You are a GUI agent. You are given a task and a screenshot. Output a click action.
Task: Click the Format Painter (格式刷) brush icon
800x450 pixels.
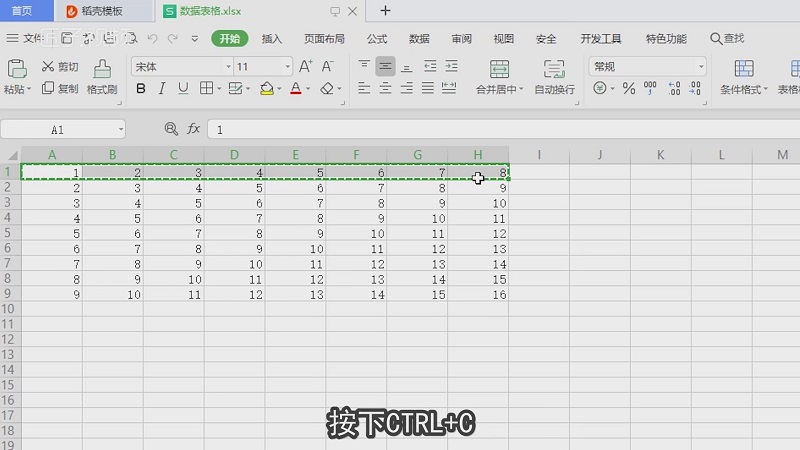102,68
